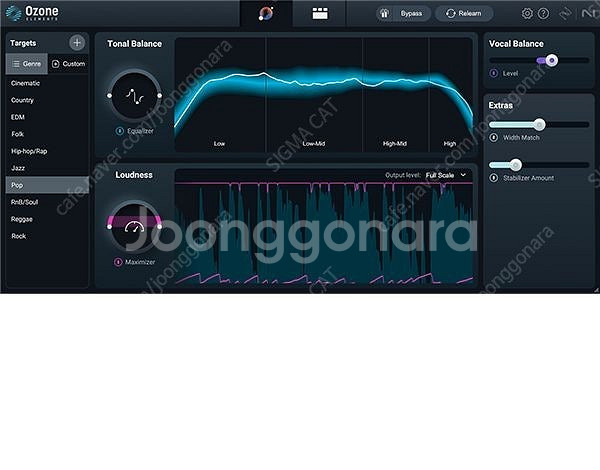Viewport: 600px width, 470px height.
Task: Choose the Folk genre target
Action: pyautogui.click(x=47, y=134)
